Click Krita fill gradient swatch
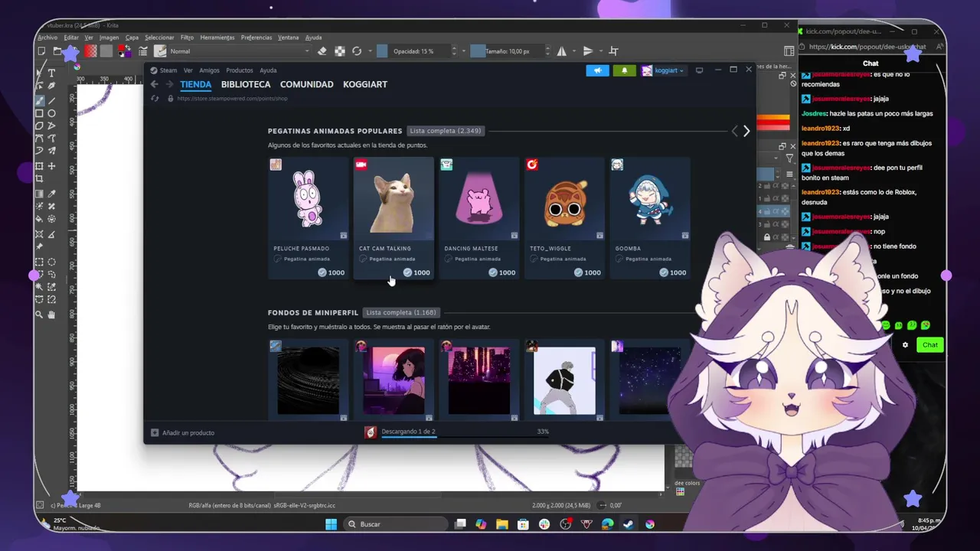Screen dimensions: 980x551 [x=91, y=51]
